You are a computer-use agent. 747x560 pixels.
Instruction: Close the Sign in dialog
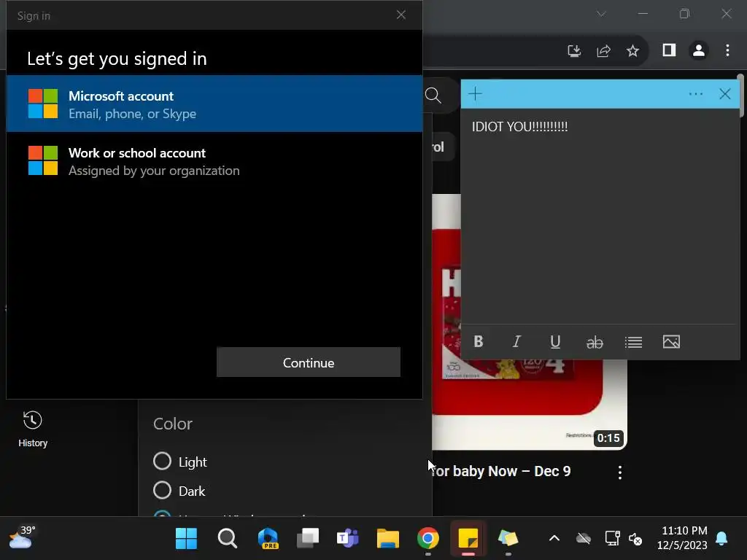click(401, 15)
